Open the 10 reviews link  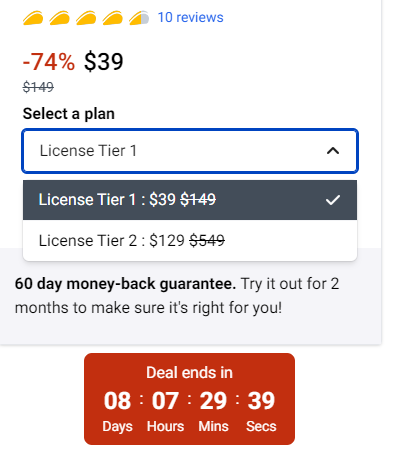190,17
